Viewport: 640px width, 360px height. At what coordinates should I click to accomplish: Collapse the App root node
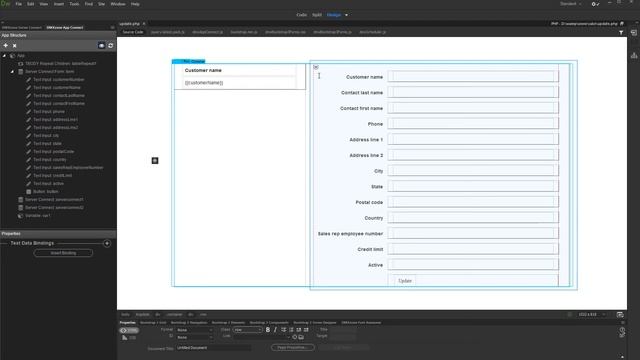click(x=4, y=56)
